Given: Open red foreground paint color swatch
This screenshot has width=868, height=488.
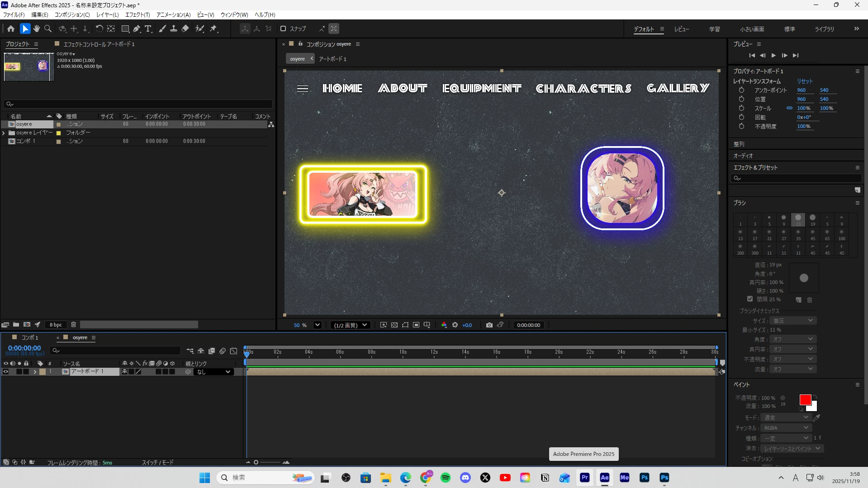Looking at the screenshot, I should coord(805,400).
